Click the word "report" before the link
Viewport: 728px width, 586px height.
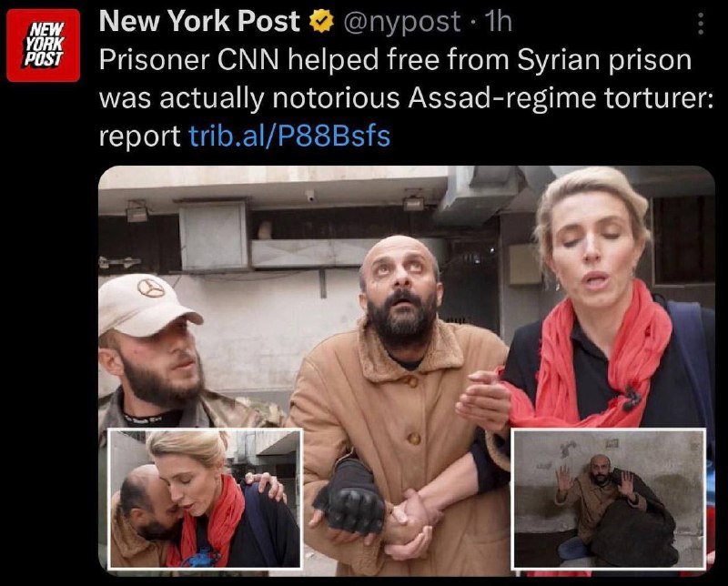click(x=140, y=136)
